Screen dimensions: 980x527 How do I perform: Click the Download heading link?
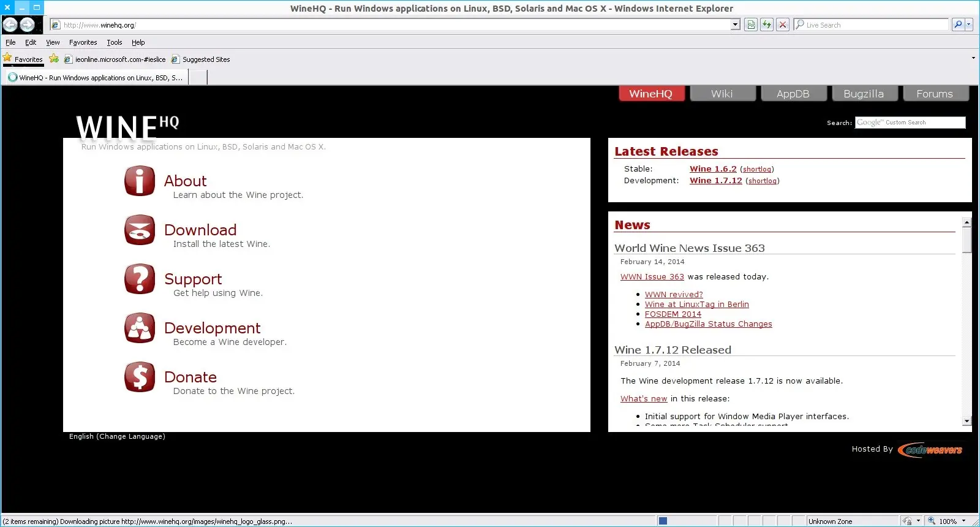(x=200, y=230)
